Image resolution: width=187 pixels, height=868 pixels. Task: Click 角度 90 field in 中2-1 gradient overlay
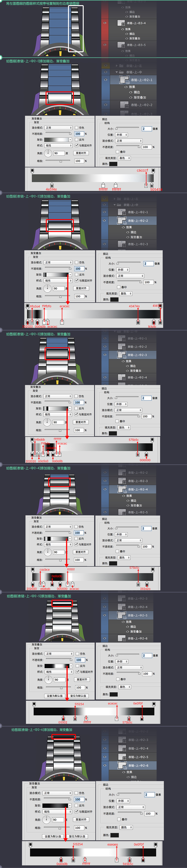click(x=59, y=153)
